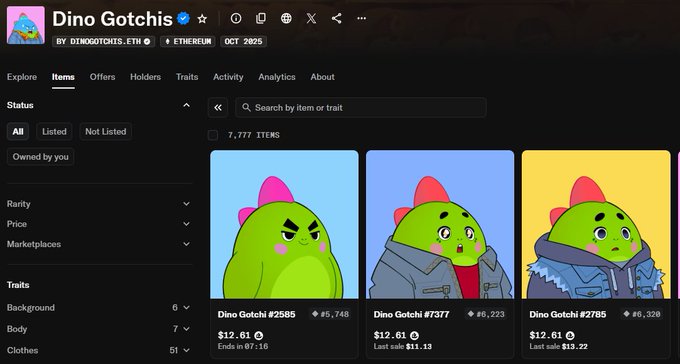Go to the Holders tab
The width and height of the screenshot is (680, 364).
145,77
